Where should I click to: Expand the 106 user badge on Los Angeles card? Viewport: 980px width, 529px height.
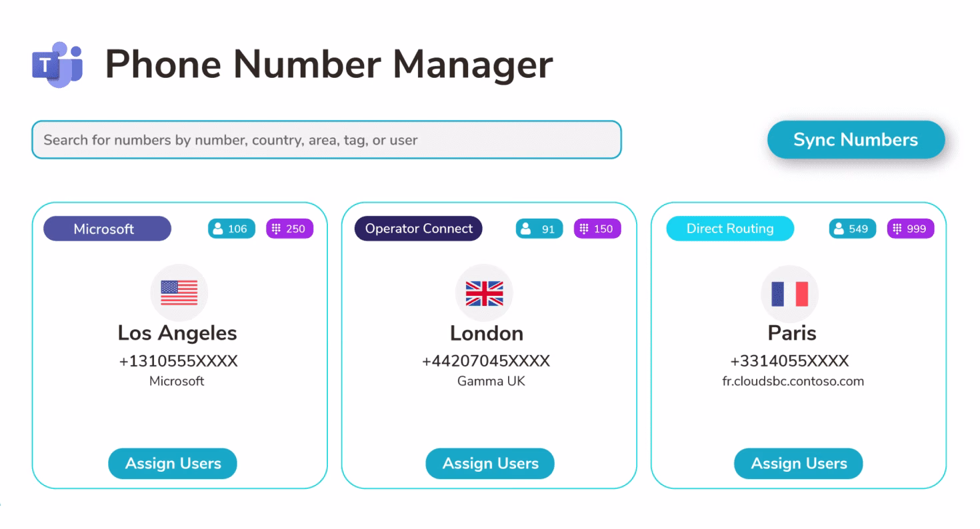pos(231,229)
